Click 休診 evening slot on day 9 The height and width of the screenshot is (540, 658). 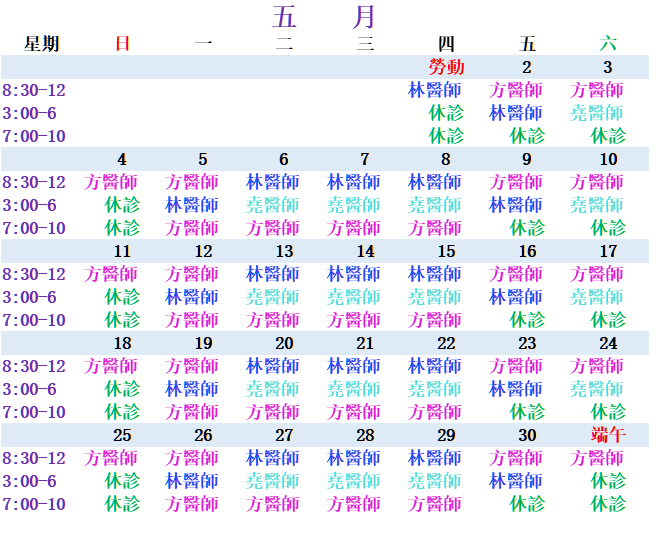click(x=527, y=228)
